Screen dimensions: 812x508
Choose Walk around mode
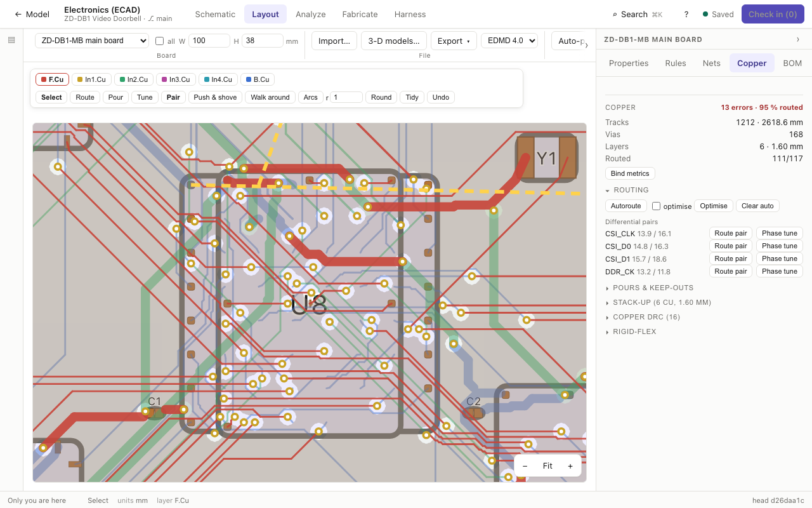[270, 97]
